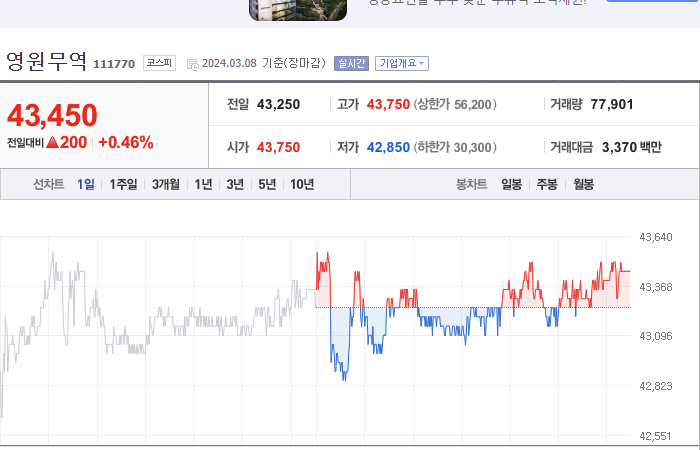The width and height of the screenshot is (700, 450).
Task: Select the 1주일 line chart tab
Action: [x=124, y=184]
